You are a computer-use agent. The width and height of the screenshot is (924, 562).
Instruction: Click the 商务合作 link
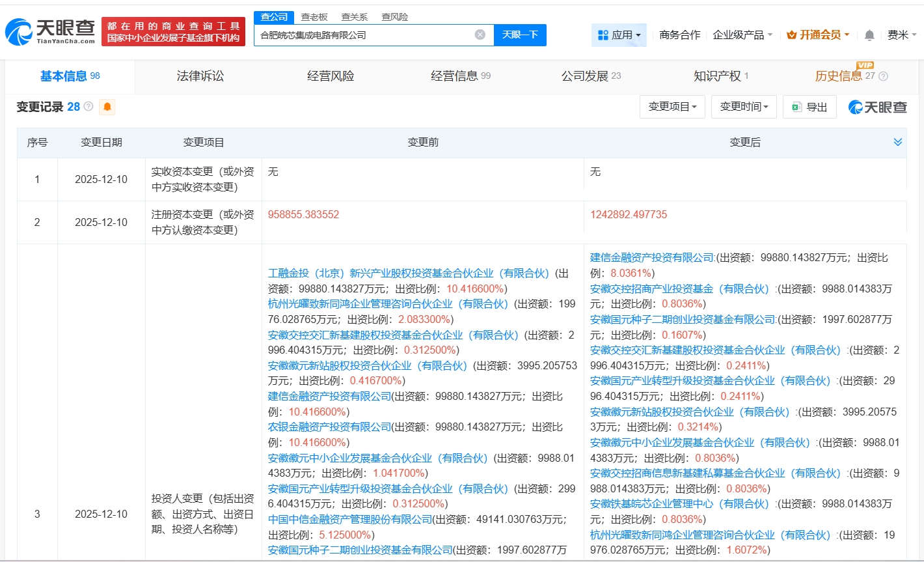[x=679, y=35]
